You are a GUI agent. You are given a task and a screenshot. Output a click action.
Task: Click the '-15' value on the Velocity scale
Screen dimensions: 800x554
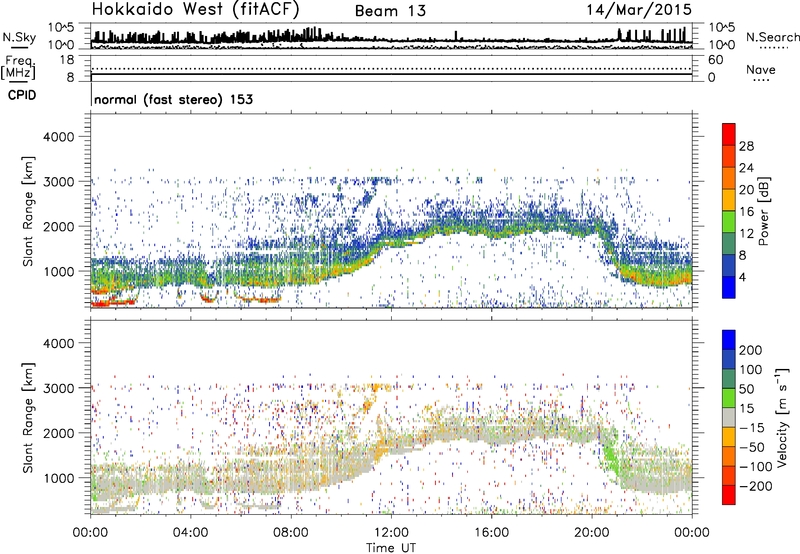(x=752, y=428)
